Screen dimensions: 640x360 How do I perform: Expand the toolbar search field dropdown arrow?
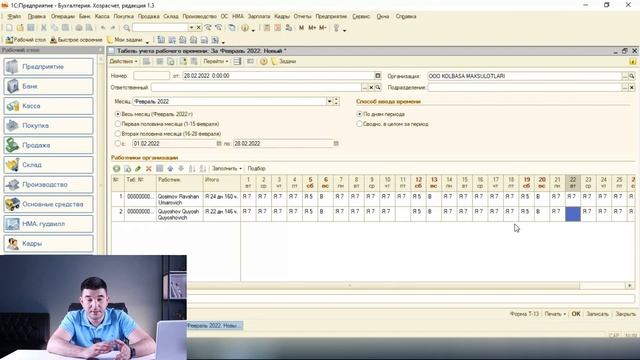tap(191, 28)
